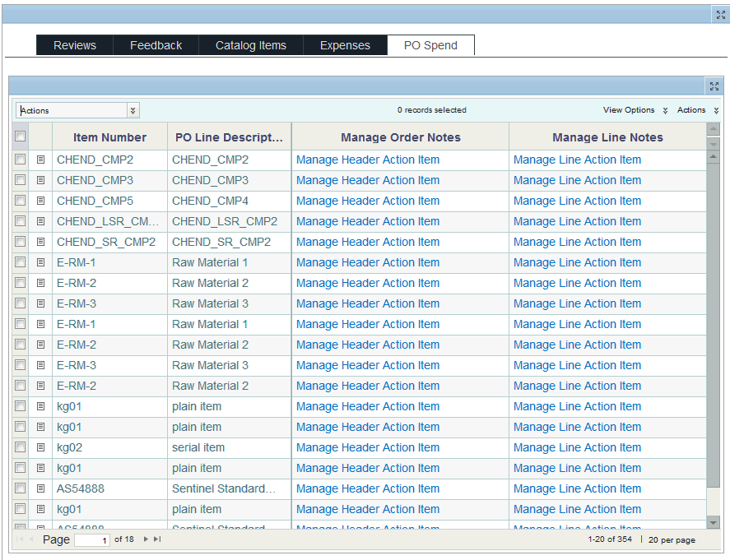Open Manage Line Action Item for CHEND_LSR_CMP2

coord(577,221)
